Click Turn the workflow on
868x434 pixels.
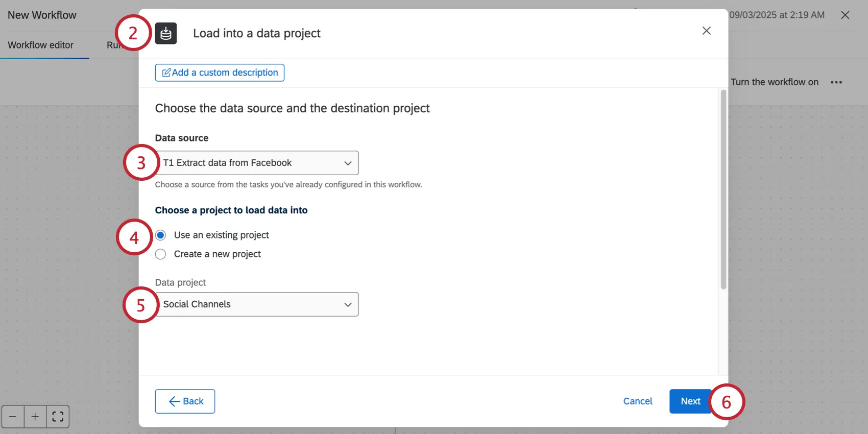click(774, 82)
